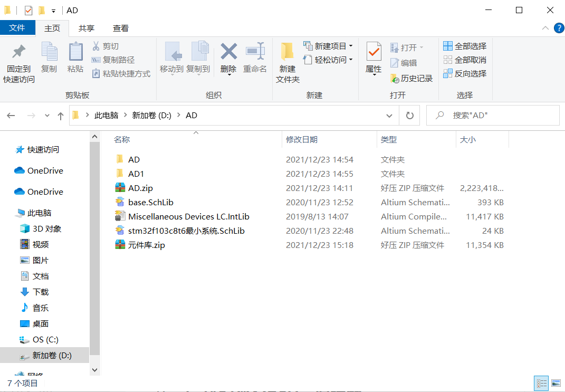Click chevron after 新加卷 (D:) in breadcrumb

click(179, 116)
